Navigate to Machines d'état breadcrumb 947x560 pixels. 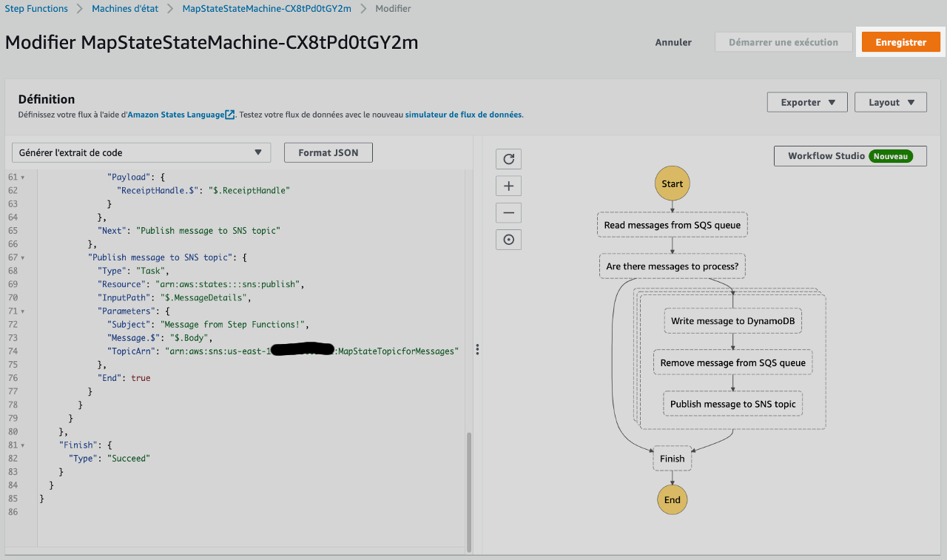click(x=125, y=9)
